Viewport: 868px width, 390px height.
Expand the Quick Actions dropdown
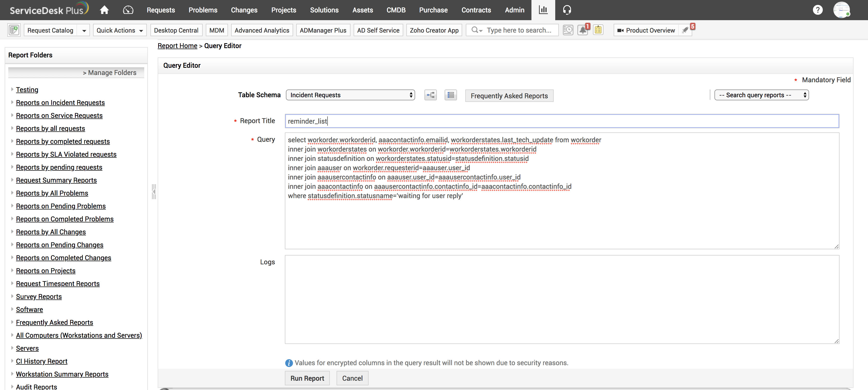[120, 30]
